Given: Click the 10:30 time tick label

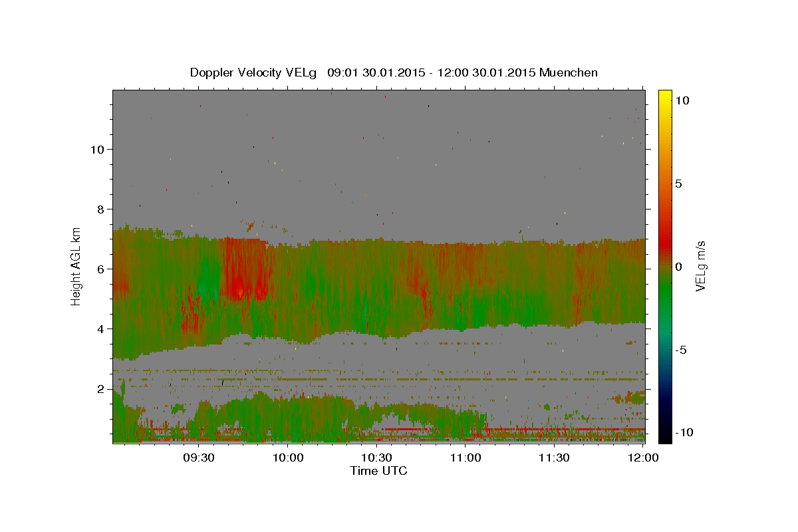Looking at the screenshot, I should pos(376,458).
